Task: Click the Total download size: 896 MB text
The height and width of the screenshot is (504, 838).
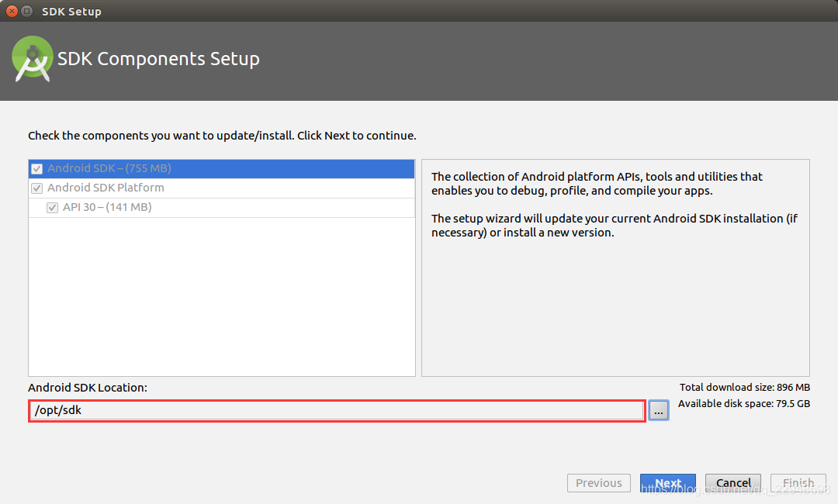Action: 744,388
